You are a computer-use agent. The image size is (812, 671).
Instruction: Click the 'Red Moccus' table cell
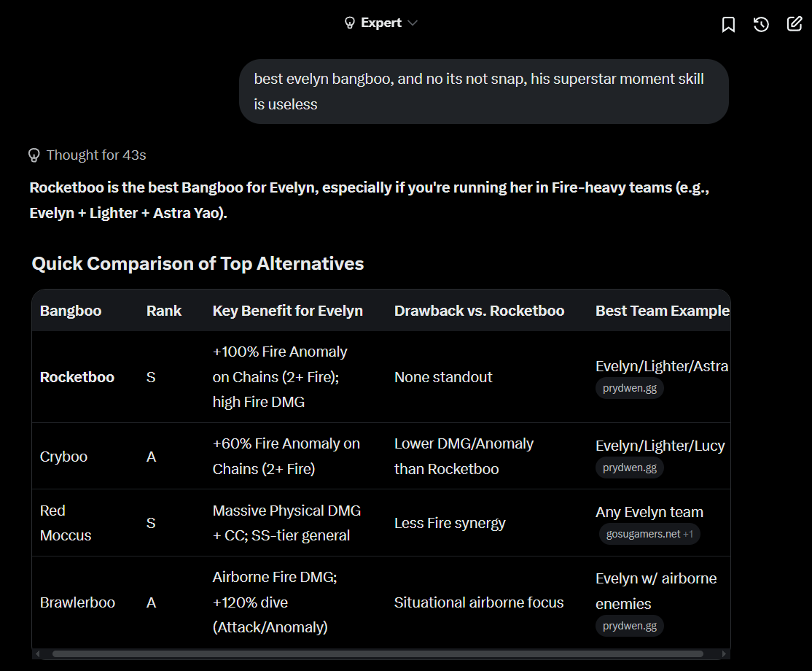(66, 523)
